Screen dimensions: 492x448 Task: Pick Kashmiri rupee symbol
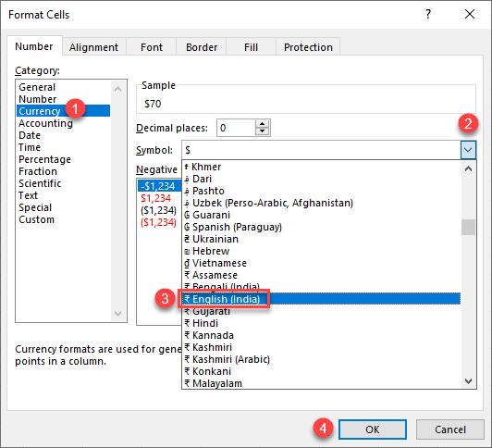click(322, 347)
